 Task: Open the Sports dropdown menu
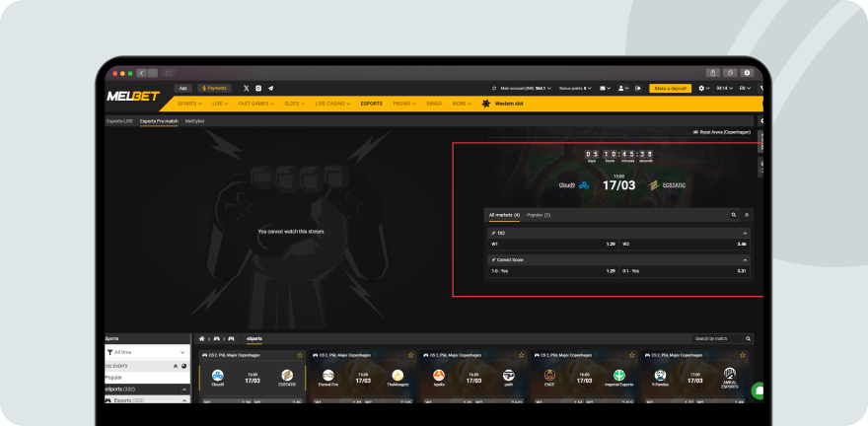(189, 104)
